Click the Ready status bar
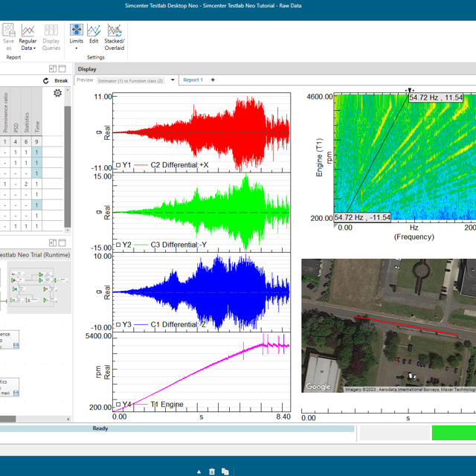 pos(177,428)
